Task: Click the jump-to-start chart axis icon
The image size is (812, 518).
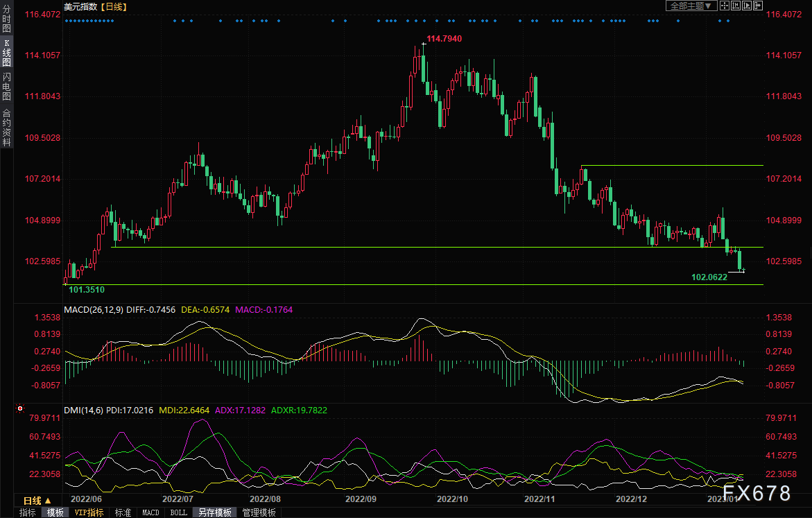Action: pos(736,6)
